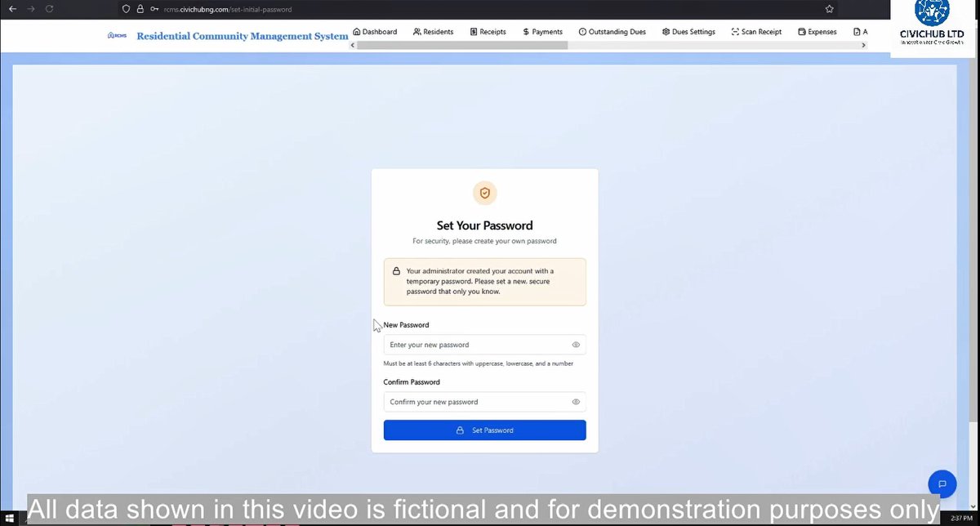Expand hidden nav items with the right chevron

tap(863, 45)
